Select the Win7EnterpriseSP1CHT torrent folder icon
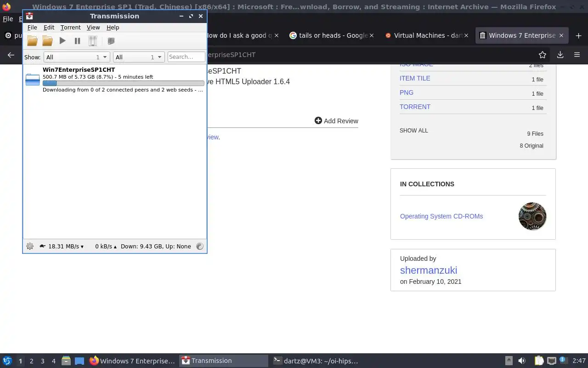588x368 pixels. [x=33, y=80]
